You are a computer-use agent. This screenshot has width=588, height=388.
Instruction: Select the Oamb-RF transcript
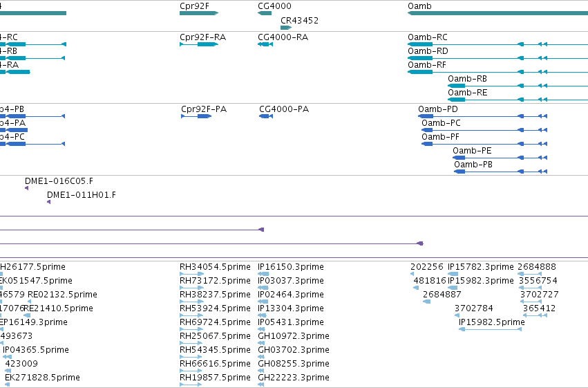tap(497, 72)
